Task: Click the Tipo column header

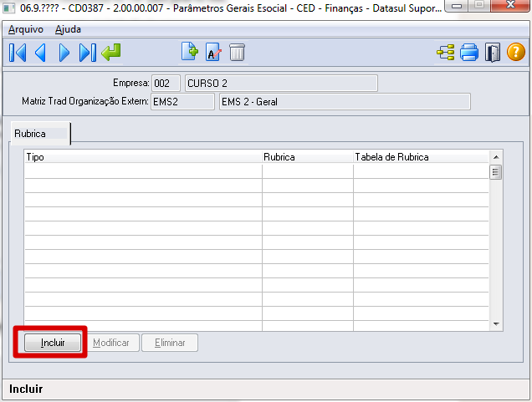Action: (x=143, y=157)
